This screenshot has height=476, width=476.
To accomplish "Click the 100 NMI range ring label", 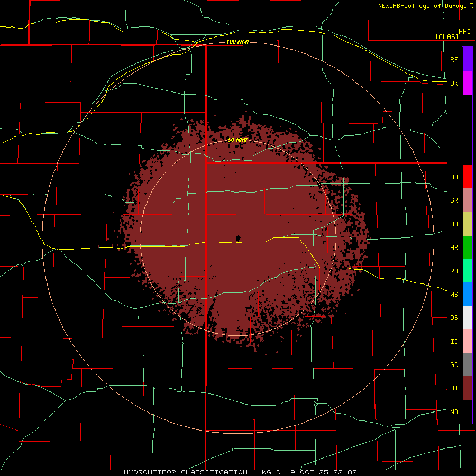I will [x=237, y=42].
